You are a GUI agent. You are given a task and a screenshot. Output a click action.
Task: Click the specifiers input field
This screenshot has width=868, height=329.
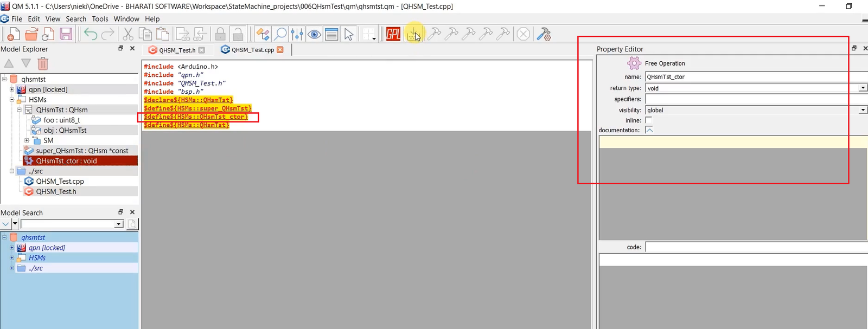(756, 99)
